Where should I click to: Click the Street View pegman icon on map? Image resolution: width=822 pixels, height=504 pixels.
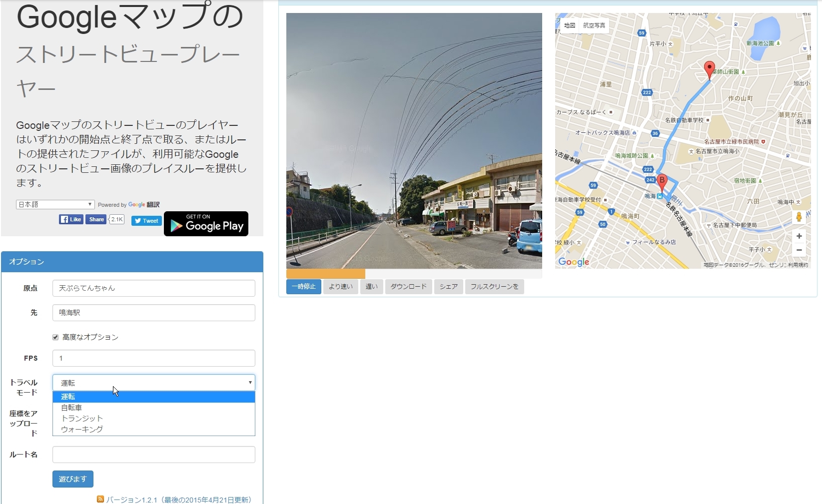(x=799, y=217)
